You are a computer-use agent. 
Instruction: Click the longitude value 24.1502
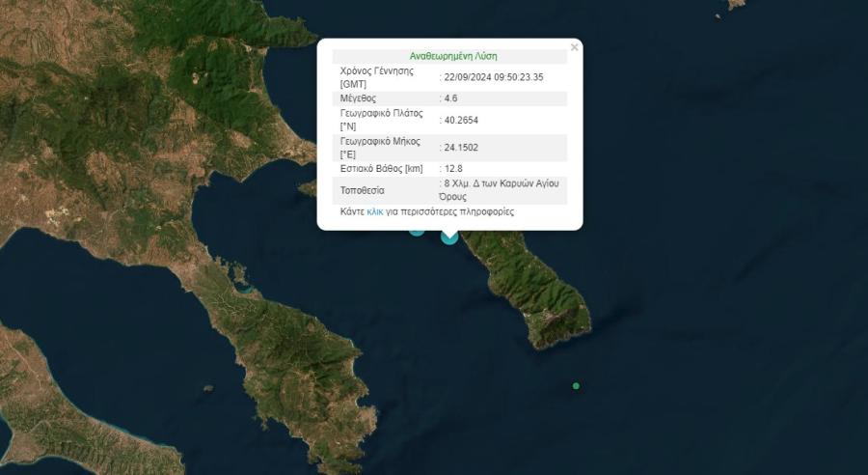(461, 148)
